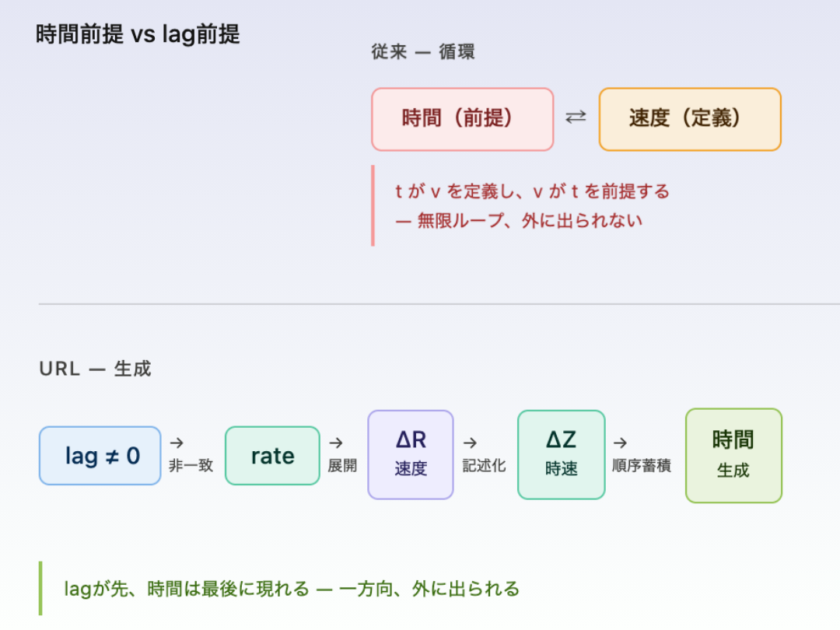
Task: Click the 無限ループ、外に出られない text line
Action: click(519, 221)
